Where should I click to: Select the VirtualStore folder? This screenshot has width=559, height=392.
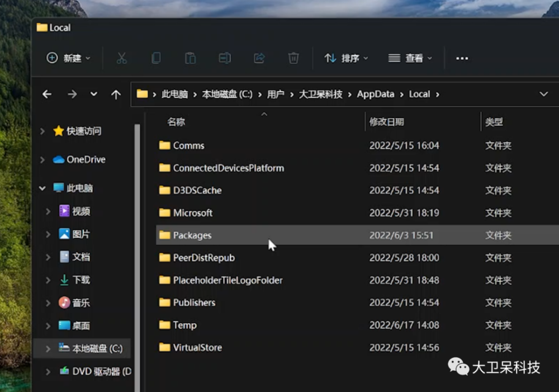357,347
